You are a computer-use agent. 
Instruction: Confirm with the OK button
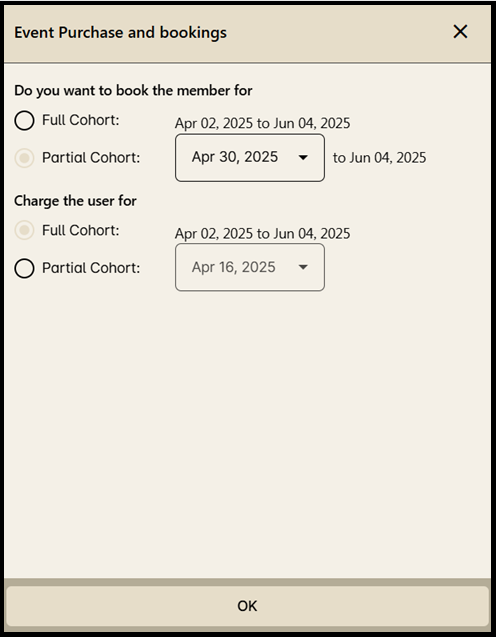[x=247, y=606]
